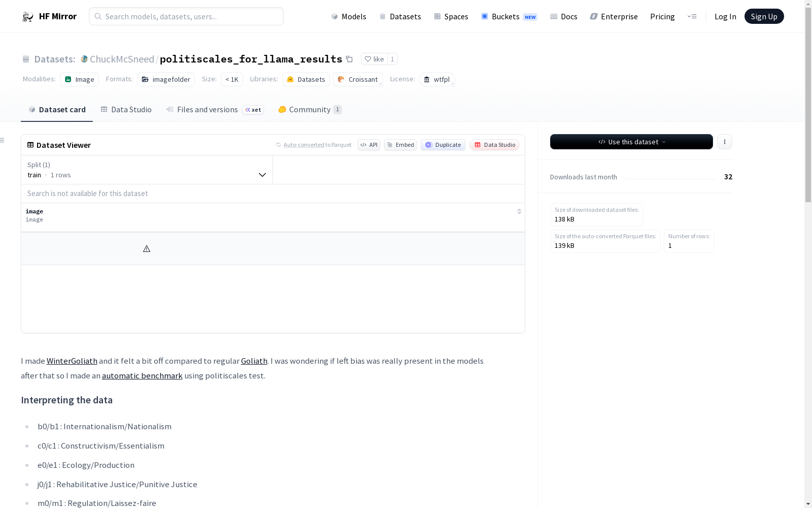Open the Enterprise nav item
The image size is (812, 508).
coord(614,16)
